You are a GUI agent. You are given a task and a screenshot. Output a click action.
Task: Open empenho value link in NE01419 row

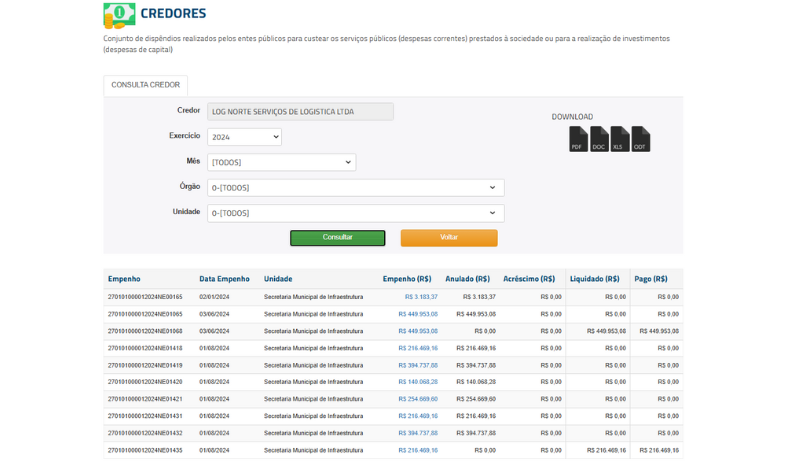click(418, 365)
